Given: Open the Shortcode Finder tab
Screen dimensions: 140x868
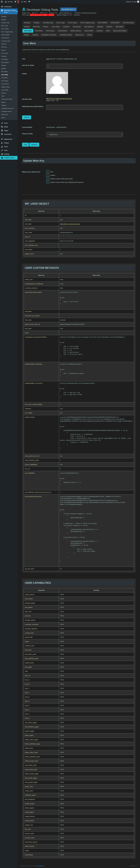Looking at the screenshot, I should [120, 31].
